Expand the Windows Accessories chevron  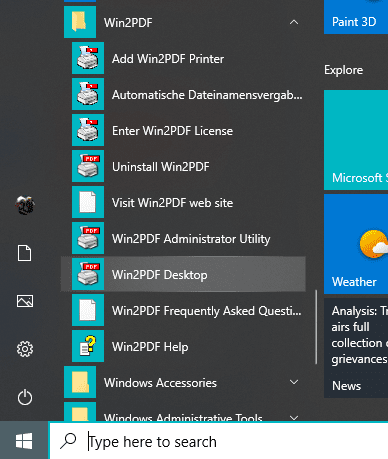(x=294, y=382)
